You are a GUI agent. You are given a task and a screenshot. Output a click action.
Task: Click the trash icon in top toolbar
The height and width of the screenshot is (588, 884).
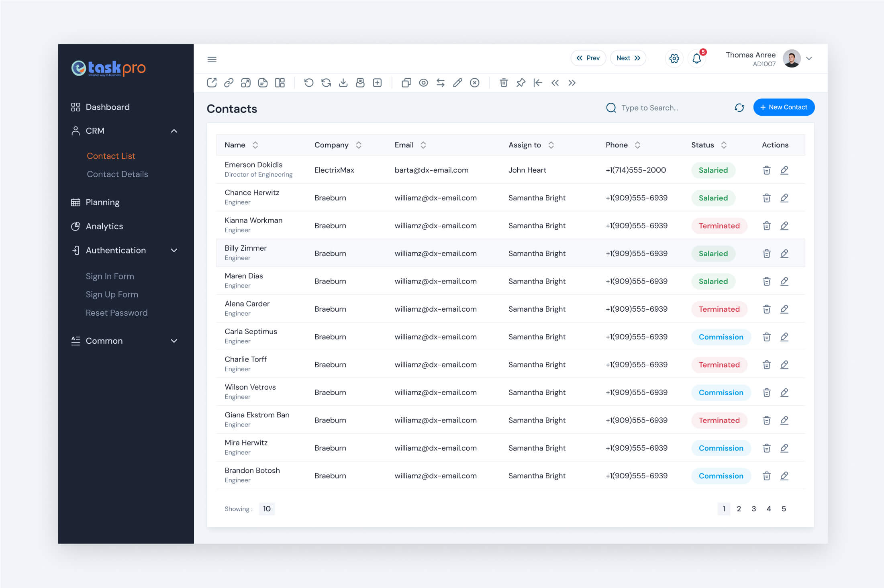503,83
